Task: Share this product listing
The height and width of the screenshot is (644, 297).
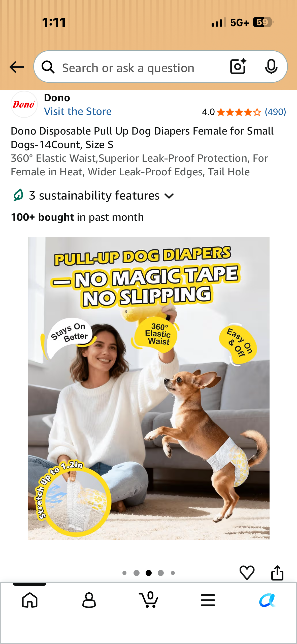Action: coord(277,573)
